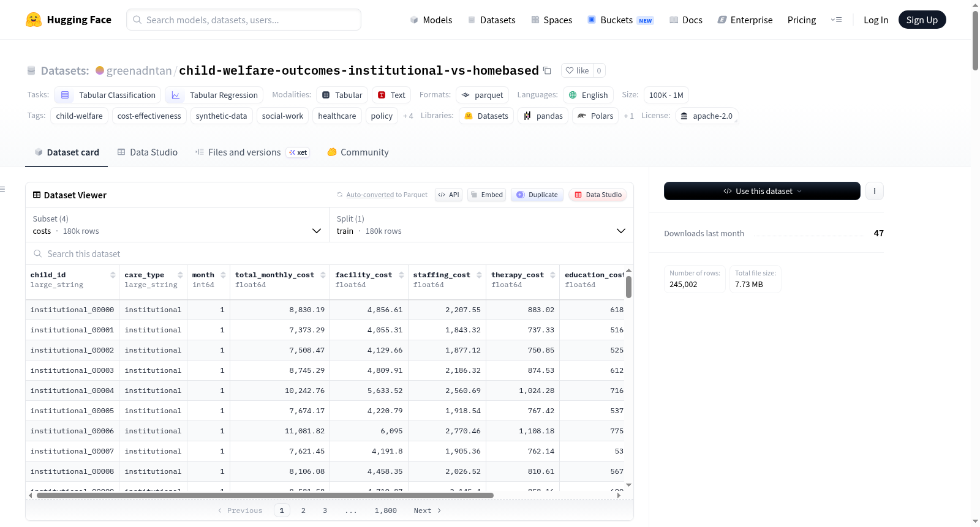
Task: Select the Tabular Regression task tag
Action: pos(214,95)
